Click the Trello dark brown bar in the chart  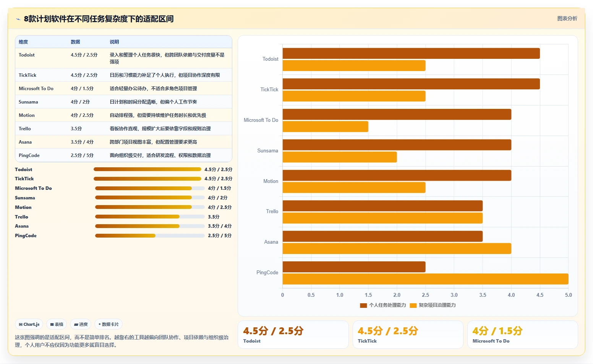[382, 206]
